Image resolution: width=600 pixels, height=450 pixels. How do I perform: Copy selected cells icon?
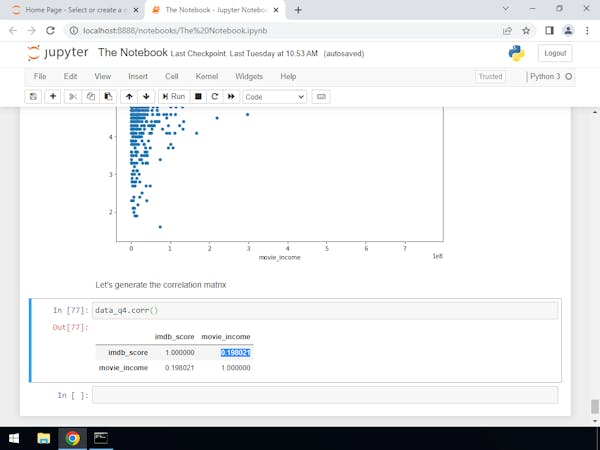pyautogui.click(x=91, y=97)
